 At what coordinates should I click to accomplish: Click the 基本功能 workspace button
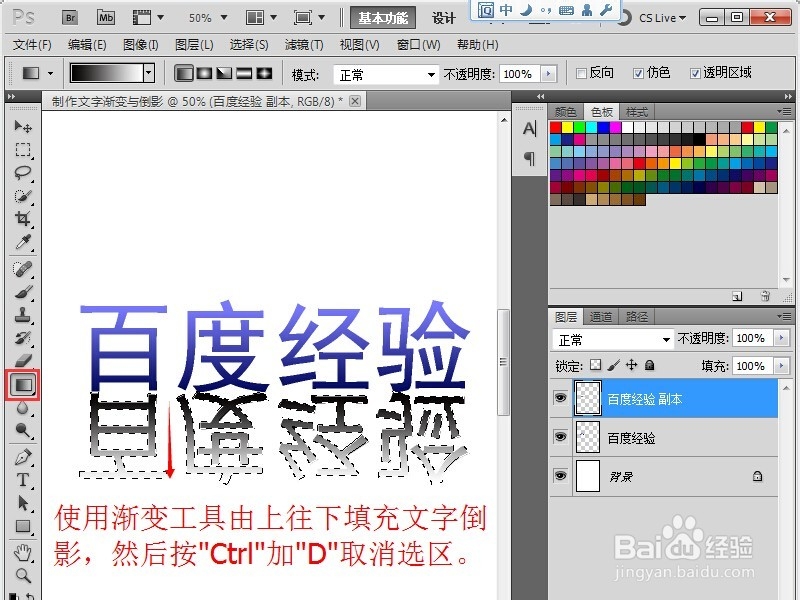[x=383, y=16]
